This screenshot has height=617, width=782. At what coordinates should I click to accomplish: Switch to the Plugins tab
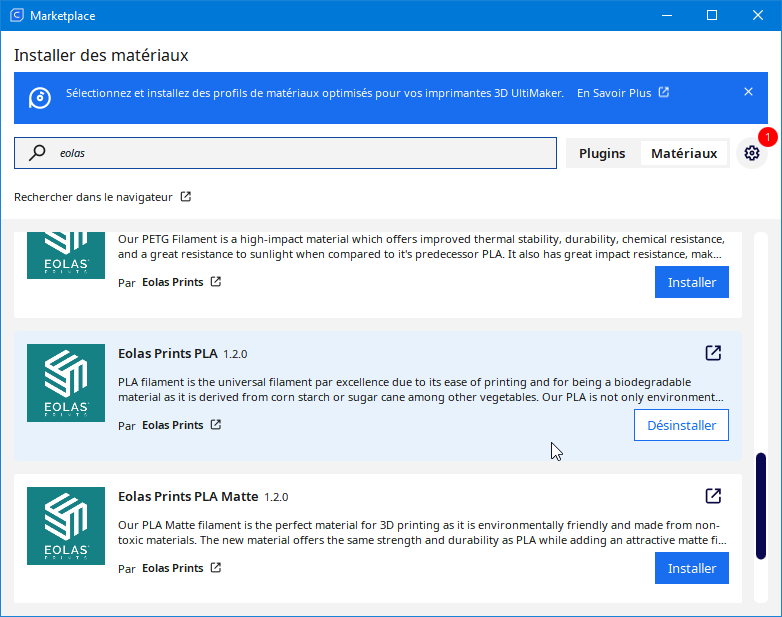coord(602,154)
